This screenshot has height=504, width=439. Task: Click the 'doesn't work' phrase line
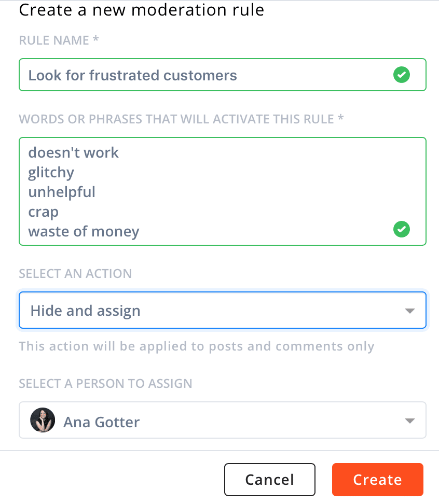pyautogui.click(x=73, y=152)
